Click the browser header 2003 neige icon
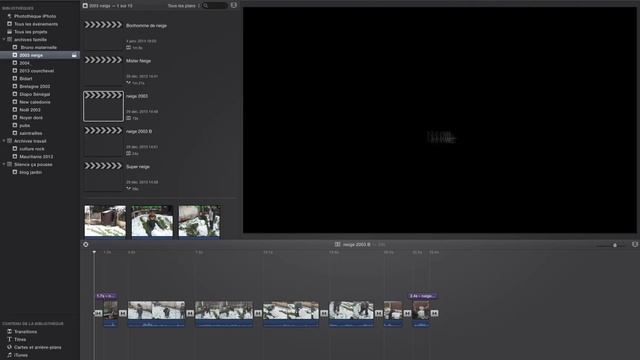Screen dimensions: 640x360 tap(85, 6)
